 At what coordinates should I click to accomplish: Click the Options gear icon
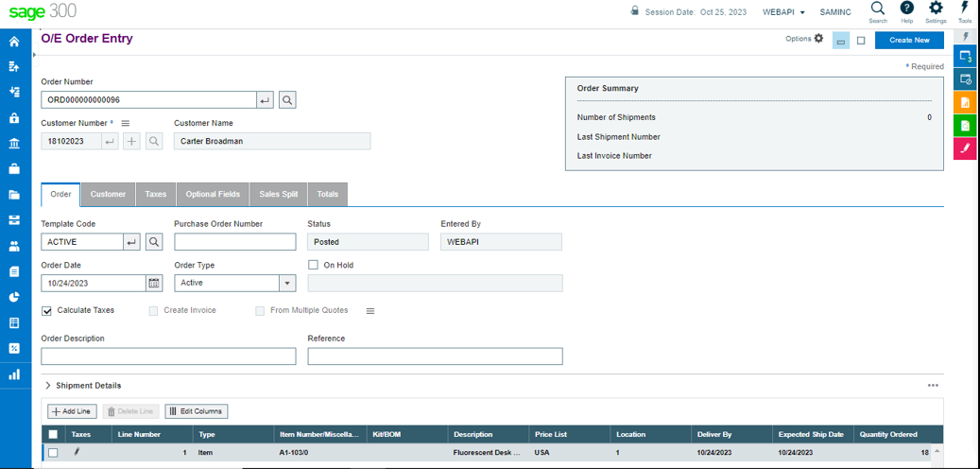818,39
